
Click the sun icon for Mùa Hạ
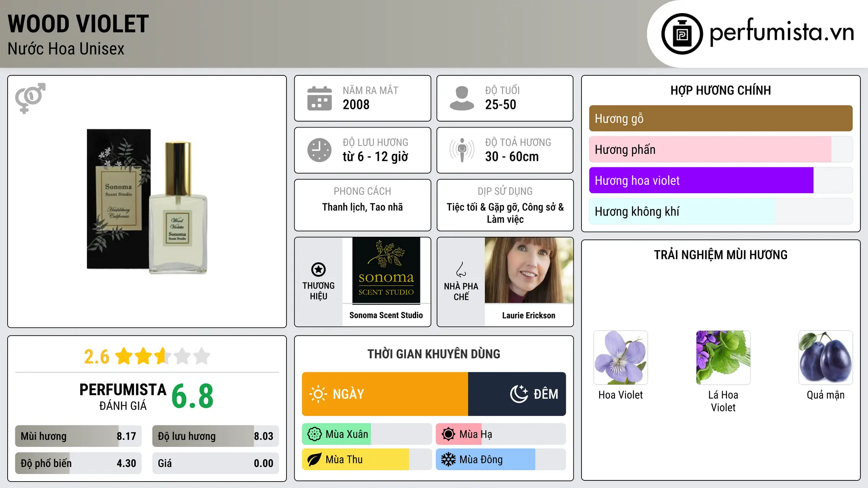[x=448, y=434]
